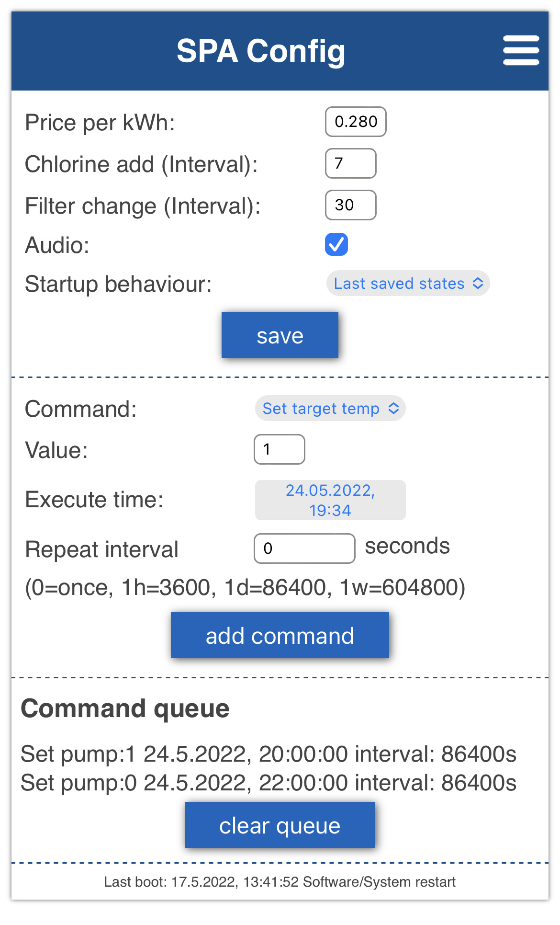Click the repeat interval hint text
Image resolution: width=560 pixels, height=925 pixels.
click(x=245, y=588)
